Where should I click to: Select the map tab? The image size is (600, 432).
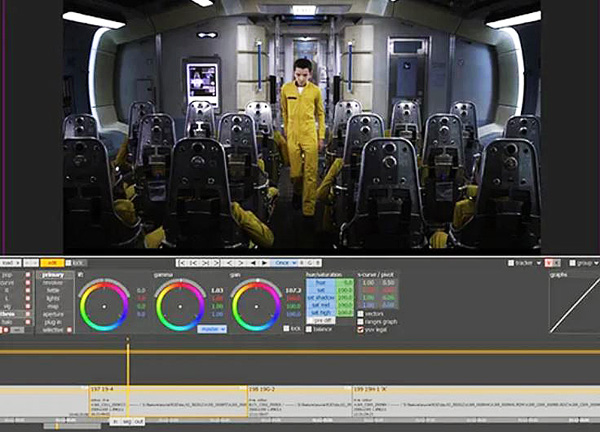(53, 306)
